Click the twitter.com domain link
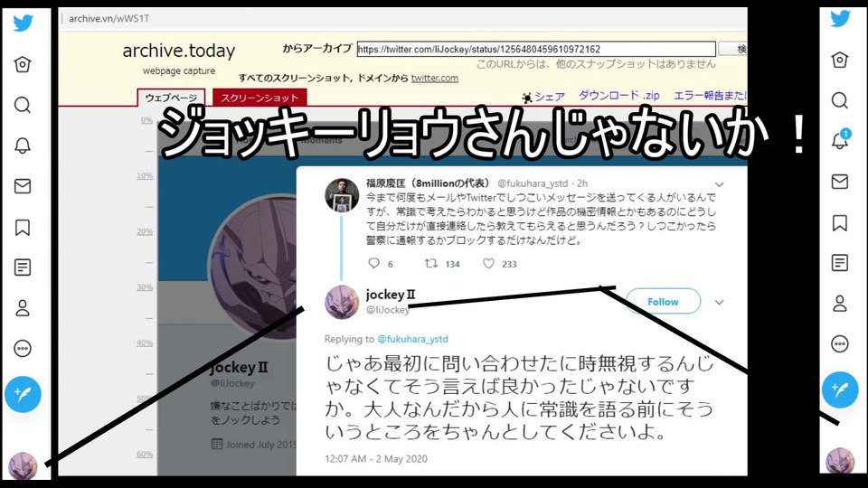 pyautogui.click(x=435, y=78)
